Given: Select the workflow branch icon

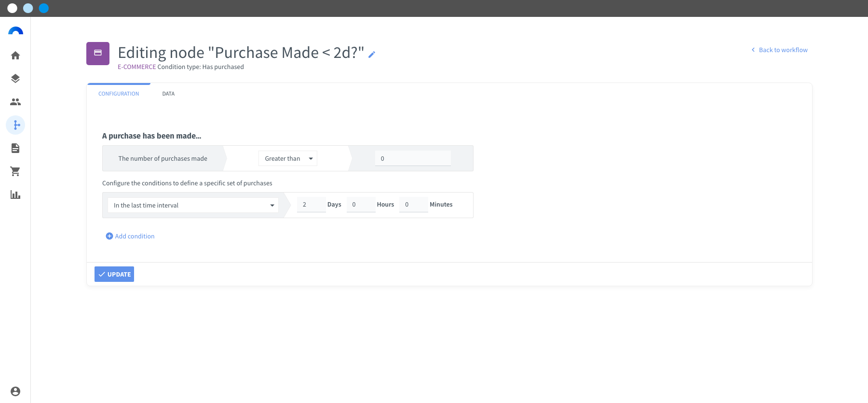Looking at the screenshot, I should tap(15, 125).
